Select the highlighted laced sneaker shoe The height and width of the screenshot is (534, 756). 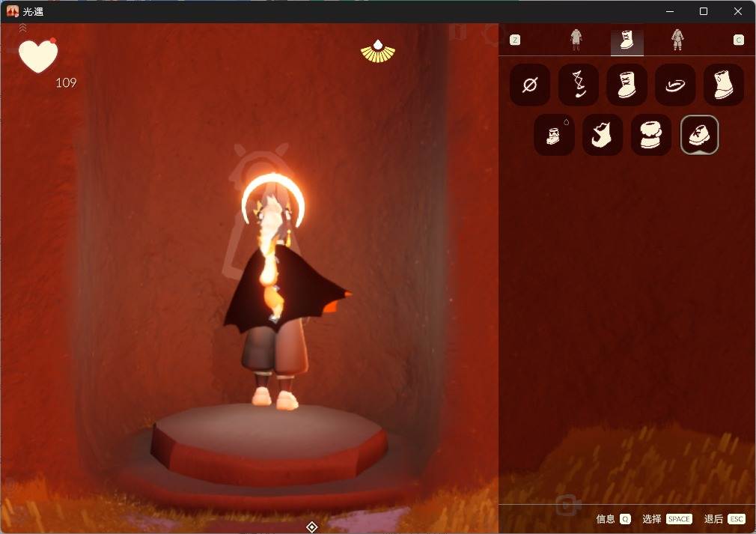click(x=700, y=135)
